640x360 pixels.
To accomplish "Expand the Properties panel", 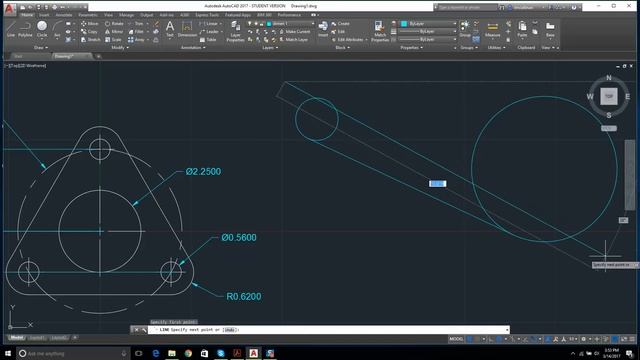I will [411, 48].
